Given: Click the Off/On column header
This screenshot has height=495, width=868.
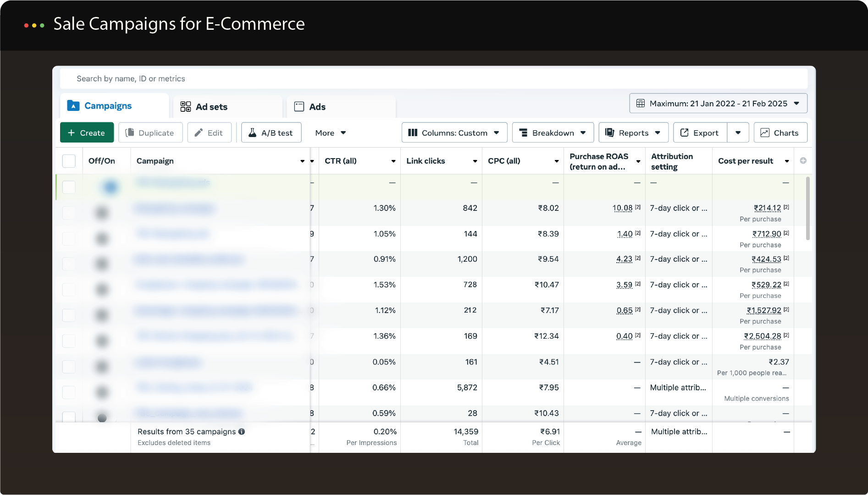Looking at the screenshot, I should 102,161.
